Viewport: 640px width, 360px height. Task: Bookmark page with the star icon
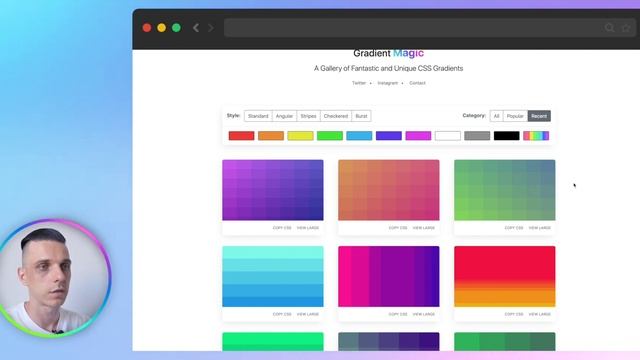tap(626, 28)
